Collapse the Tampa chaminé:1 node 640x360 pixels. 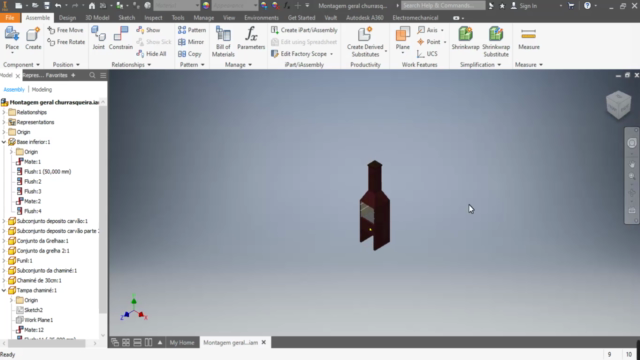click(4, 290)
